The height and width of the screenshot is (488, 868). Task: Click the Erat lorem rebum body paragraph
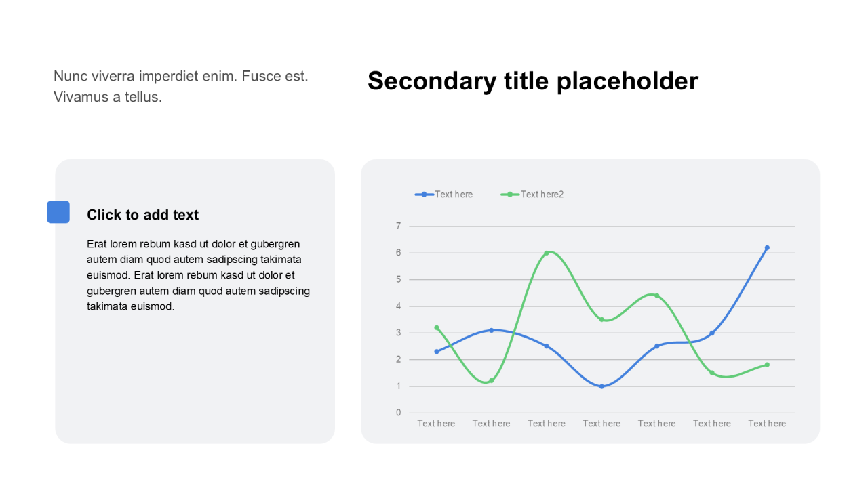(x=198, y=275)
